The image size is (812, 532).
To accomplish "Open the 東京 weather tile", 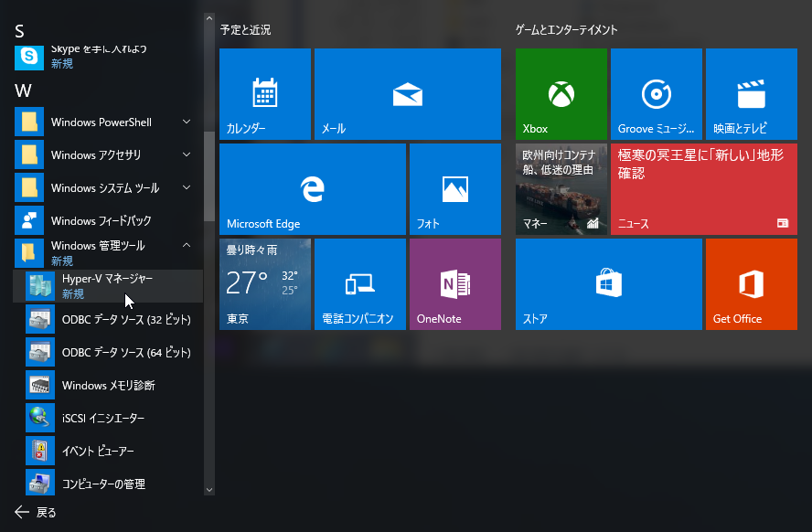I will coord(265,284).
